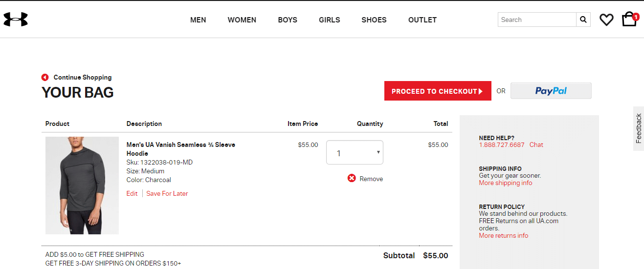Viewport: 644px width, 269px height.
Task: Click the hoodie product thumbnail
Action: (x=82, y=186)
